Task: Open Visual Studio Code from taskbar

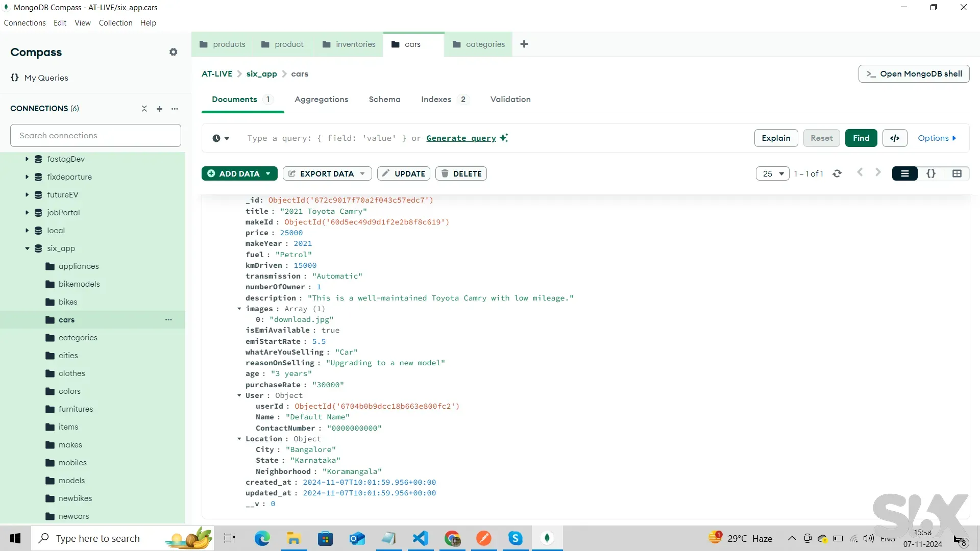Action: [x=421, y=538]
